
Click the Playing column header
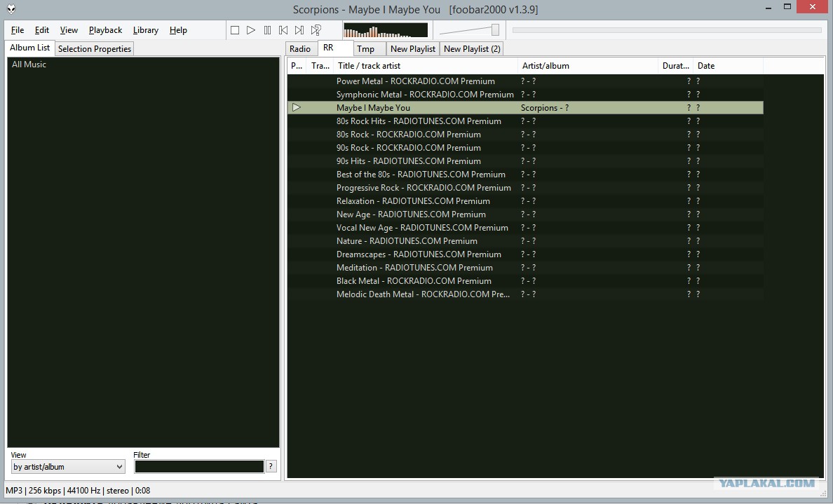click(x=297, y=66)
